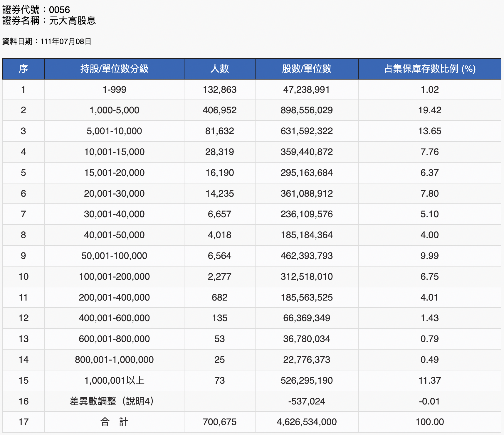Screen dimensions: 504x435
Task: Click the 占集保庫存數比例 (%) header
Action: pos(430,69)
